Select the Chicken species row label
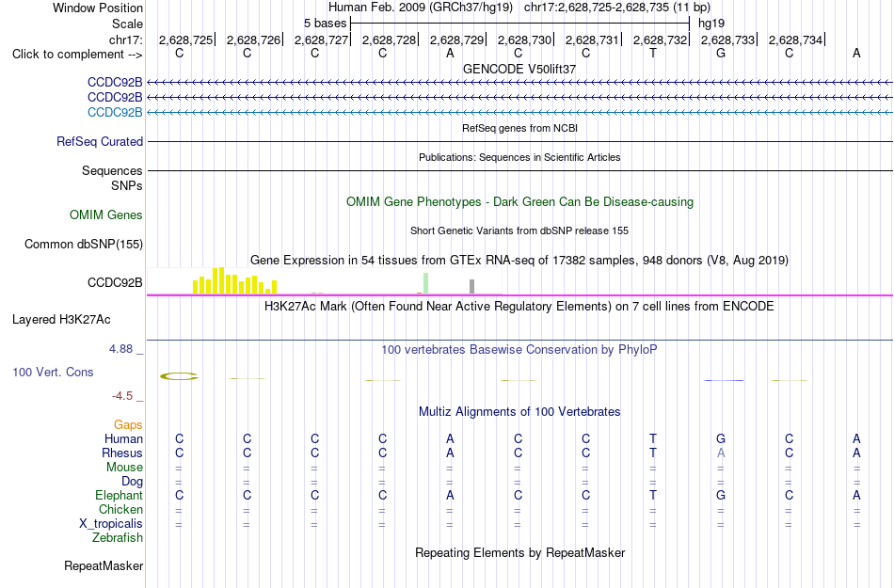Screen dimensions: 894x588 click(x=120, y=509)
